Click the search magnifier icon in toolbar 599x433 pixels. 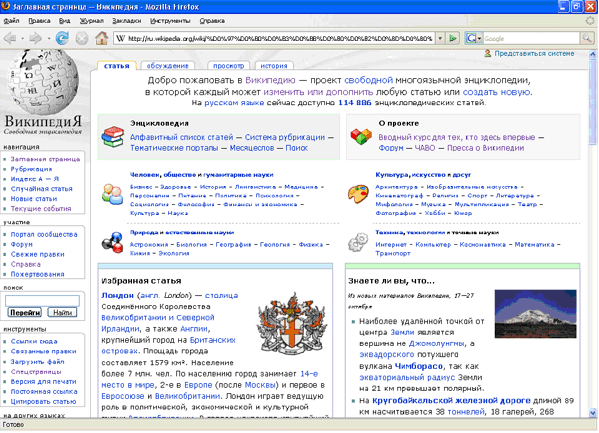coord(587,38)
